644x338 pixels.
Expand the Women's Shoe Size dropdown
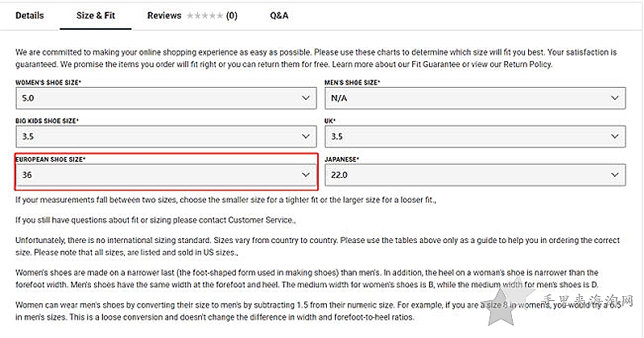tap(166, 98)
